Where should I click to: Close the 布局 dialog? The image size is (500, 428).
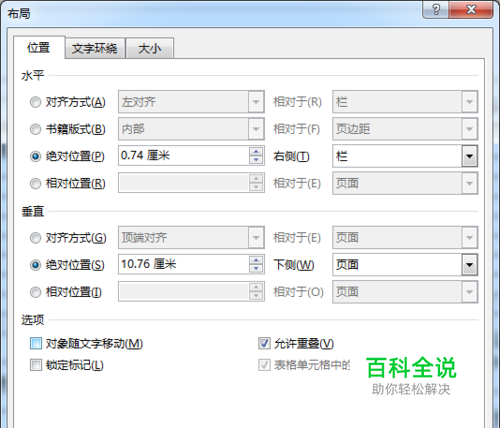(471, 9)
